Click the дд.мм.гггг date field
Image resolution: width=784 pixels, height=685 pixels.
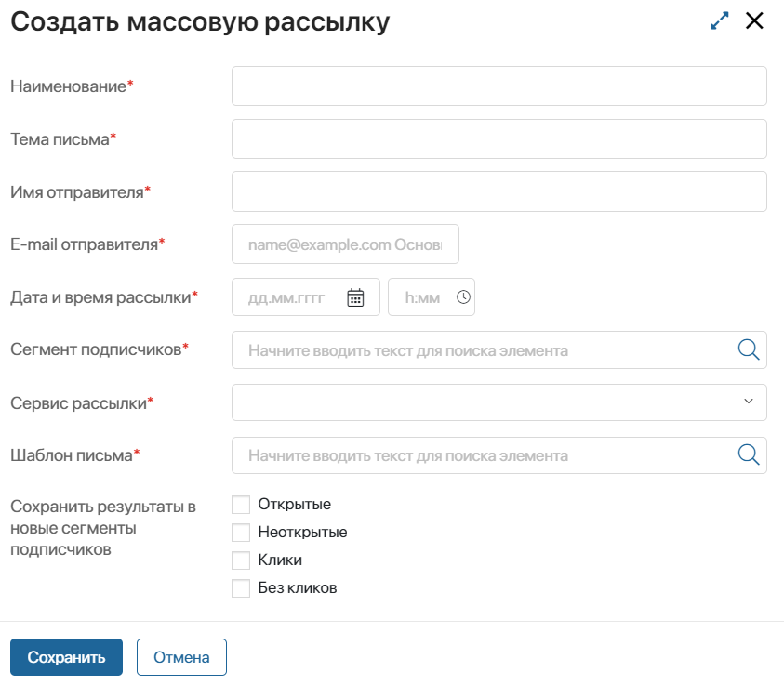(306, 297)
